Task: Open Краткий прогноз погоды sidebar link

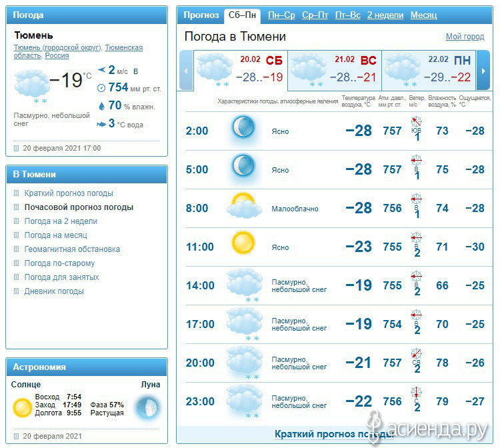Action: click(69, 193)
